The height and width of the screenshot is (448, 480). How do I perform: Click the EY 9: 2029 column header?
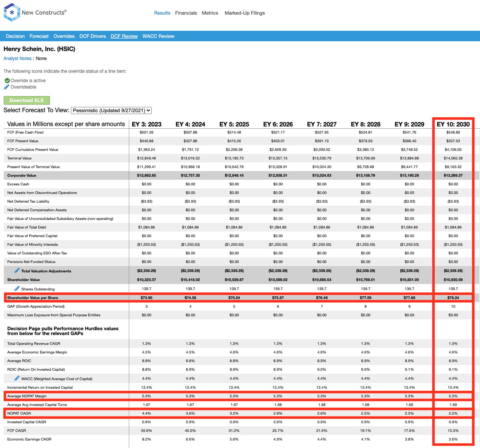(409, 124)
